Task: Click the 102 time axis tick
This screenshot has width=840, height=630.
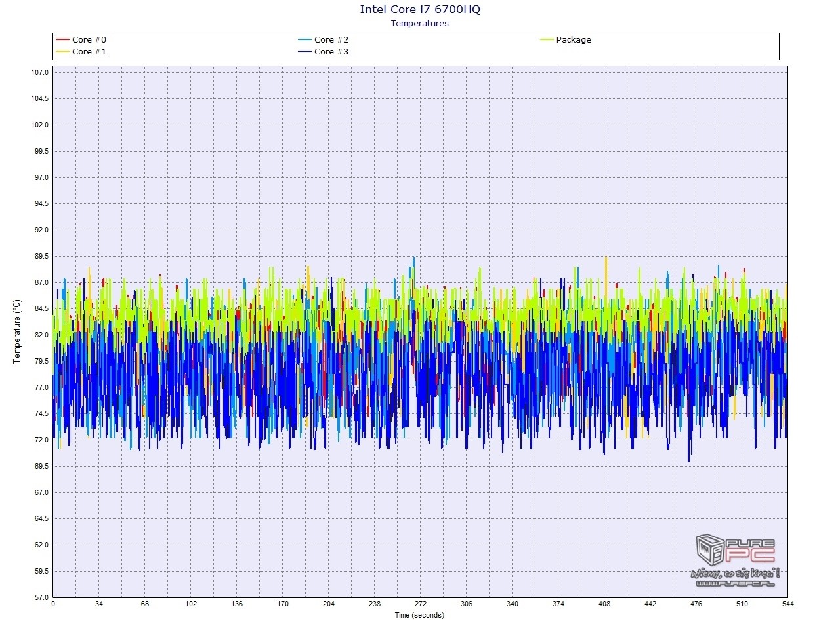Action: (x=191, y=604)
